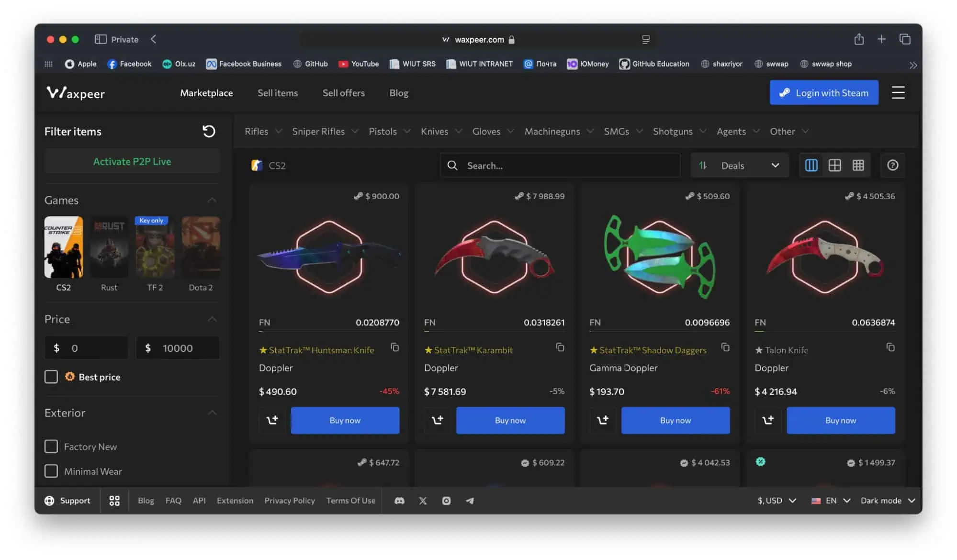The image size is (957, 560).
Task: Open the hamburger menu next to Login
Action: point(898,92)
